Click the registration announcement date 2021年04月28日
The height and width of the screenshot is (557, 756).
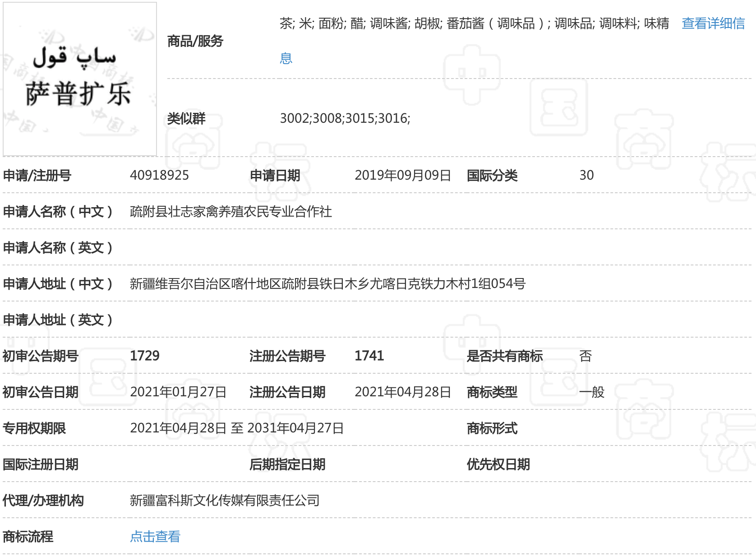[402, 392]
